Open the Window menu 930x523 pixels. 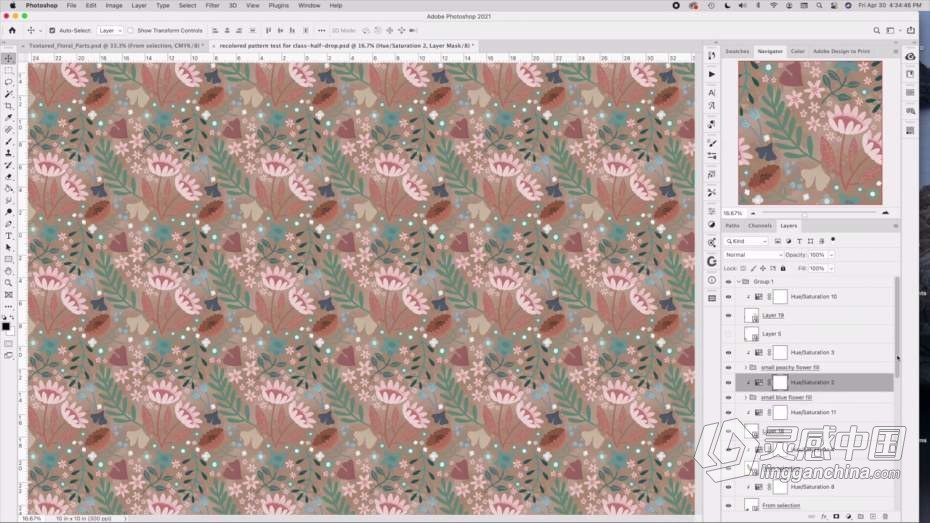click(309, 5)
